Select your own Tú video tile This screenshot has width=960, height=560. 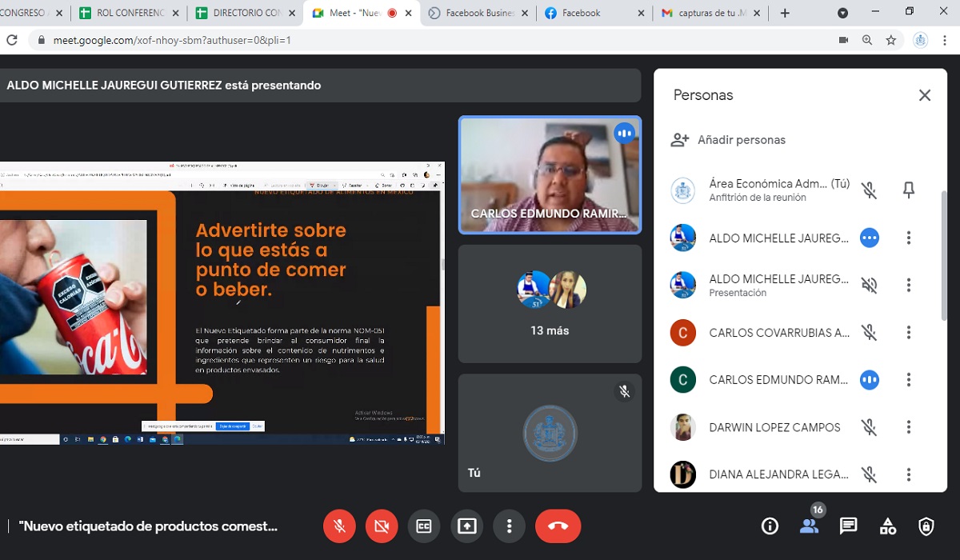pyautogui.click(x=550, y=433)
